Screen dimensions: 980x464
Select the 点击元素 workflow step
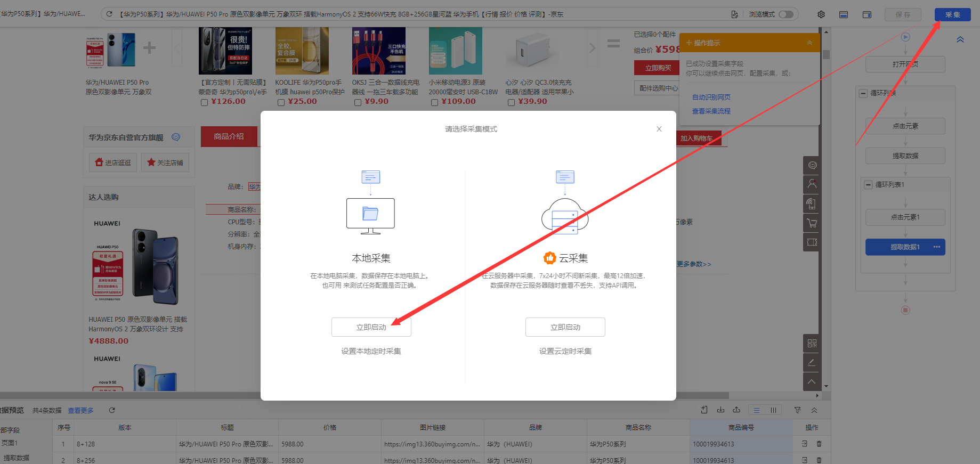[905, 126]
